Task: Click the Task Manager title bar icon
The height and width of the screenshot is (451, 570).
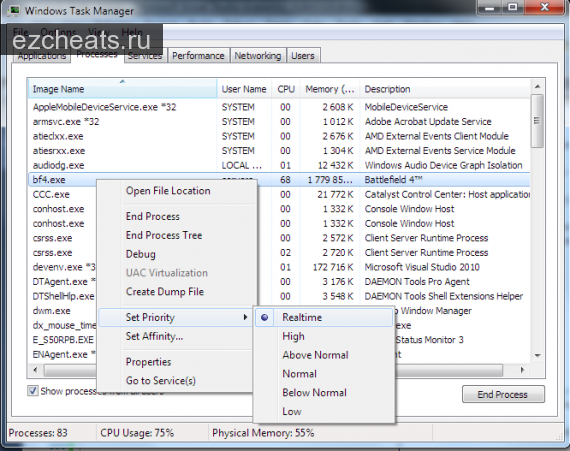Action: click(x=14, y=10)
